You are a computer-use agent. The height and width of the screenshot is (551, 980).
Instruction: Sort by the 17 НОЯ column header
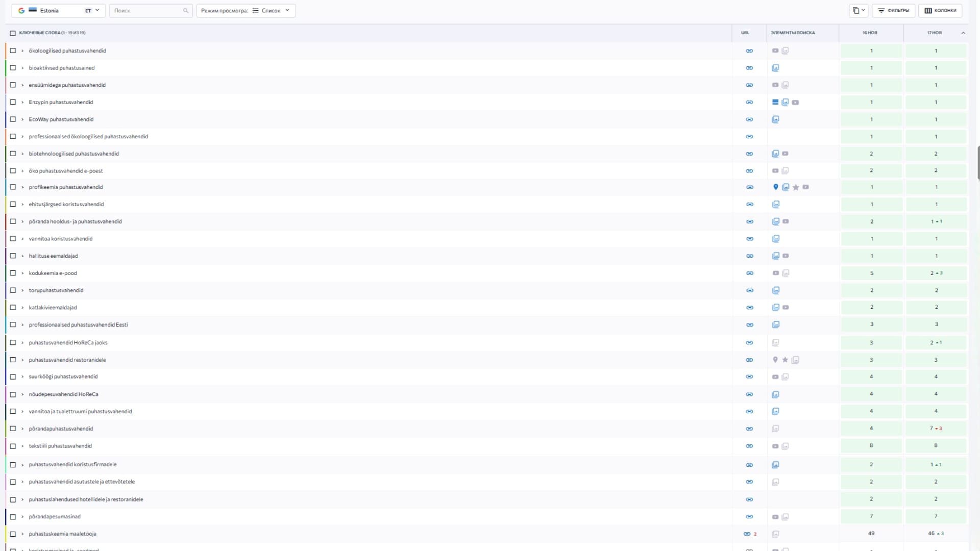pos(934,33)
